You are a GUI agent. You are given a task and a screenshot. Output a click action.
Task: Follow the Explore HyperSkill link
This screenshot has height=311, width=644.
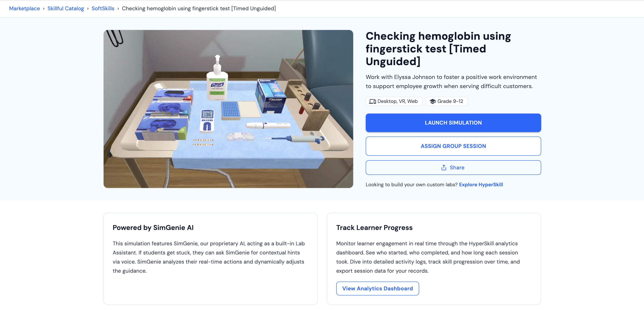[481, 185]
